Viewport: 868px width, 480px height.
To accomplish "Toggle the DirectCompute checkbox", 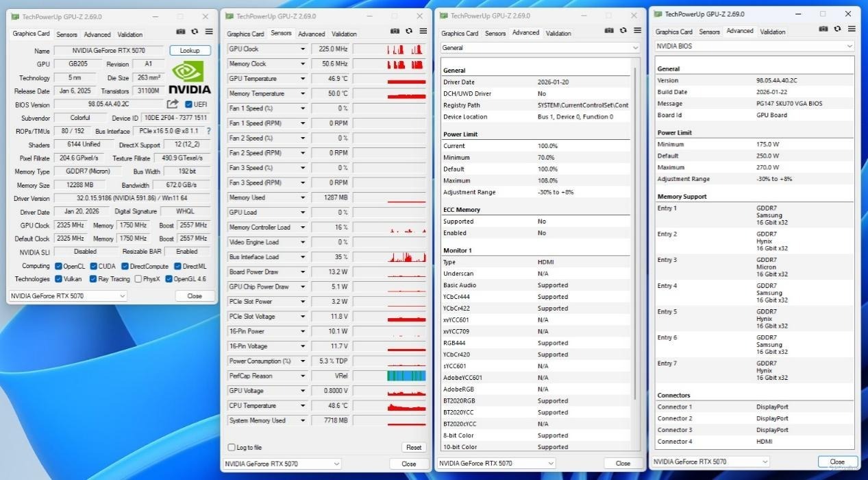I will click(125, 266).
